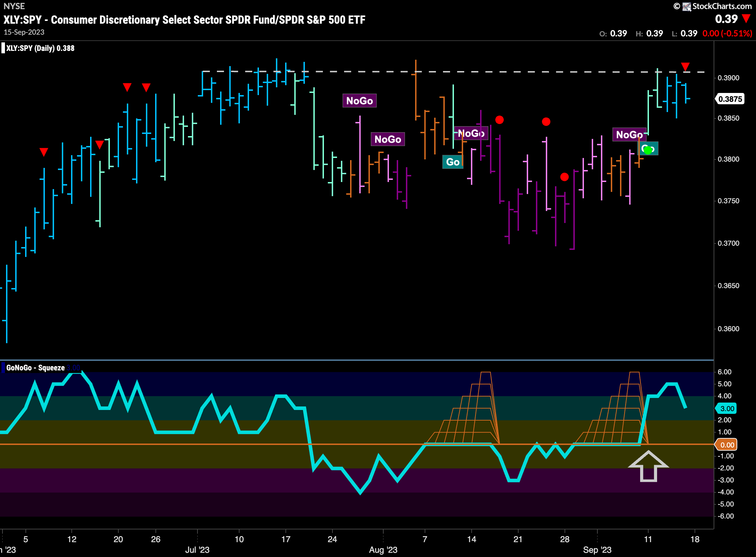Click the NoGo label near the 0.3825 level
This screenshot has width=756, height=557.
coord(388,139)
